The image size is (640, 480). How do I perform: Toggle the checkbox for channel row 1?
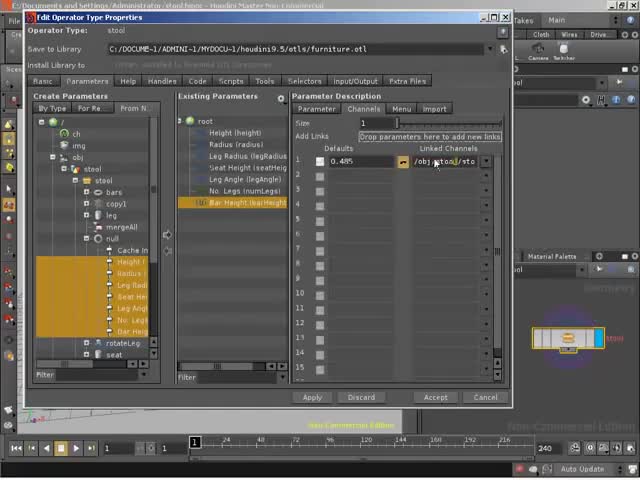tap(320, 161)
